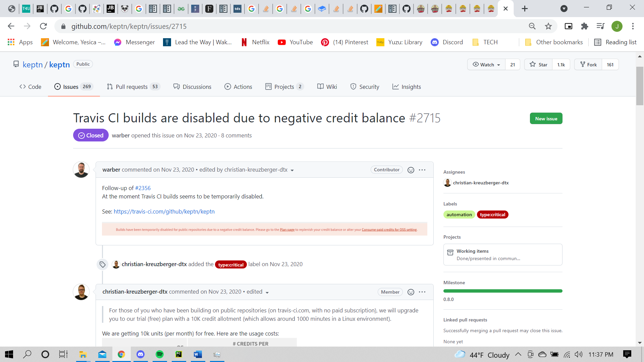Open the Pinterest bookmark
The height and width of the screenshot is (362, 644).
[x=345, y=42]
